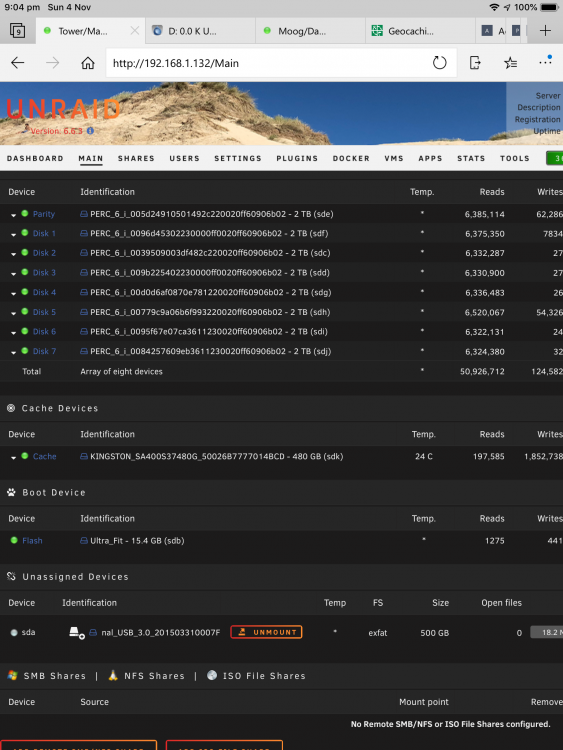Open the Disk 4 dropdown arrow

[13, 294]
